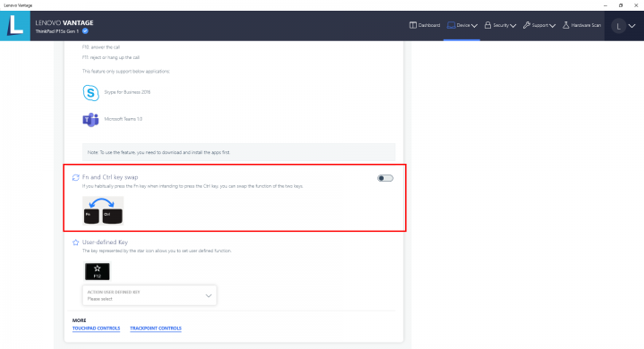Click the Microsoft Teams icon
Screen dimensions: 644x349
[x=90, y=120]
